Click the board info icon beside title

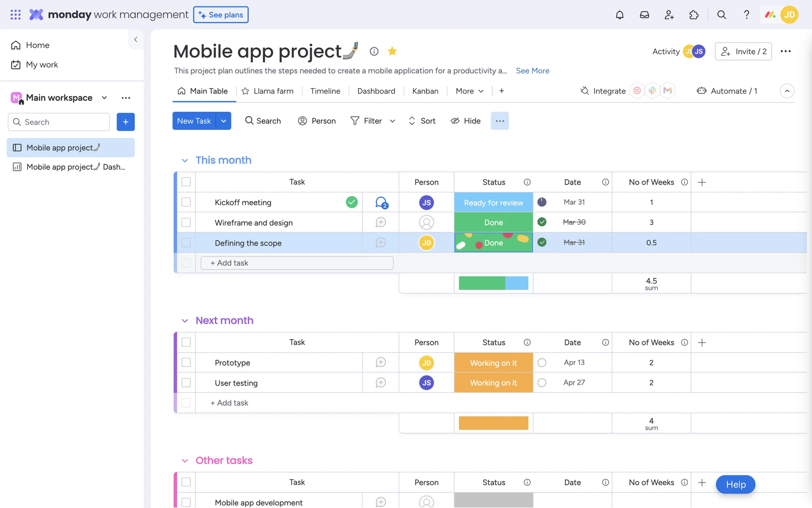coord(374,51)
